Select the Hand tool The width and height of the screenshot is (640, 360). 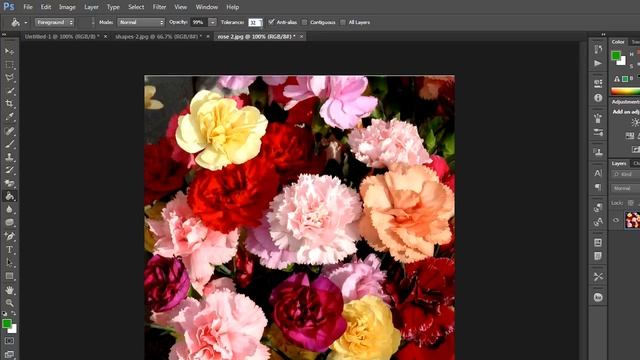[x=9, y=290]
